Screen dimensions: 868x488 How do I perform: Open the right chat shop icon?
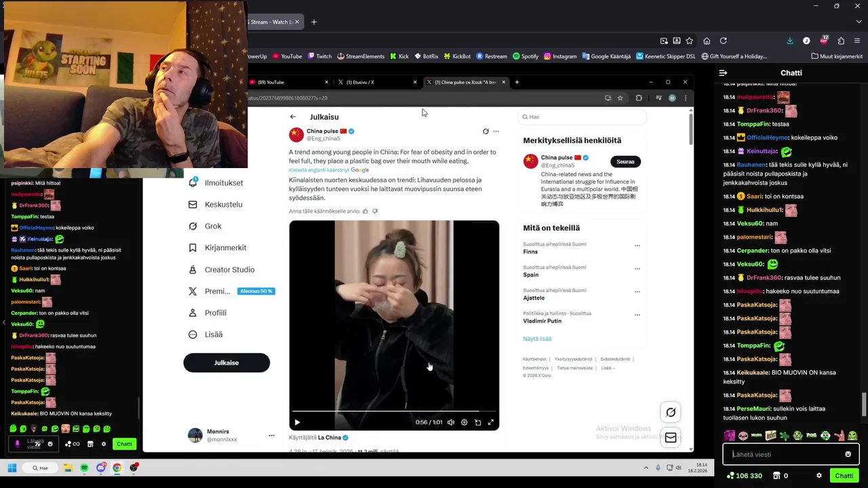[x=776, y=476]
